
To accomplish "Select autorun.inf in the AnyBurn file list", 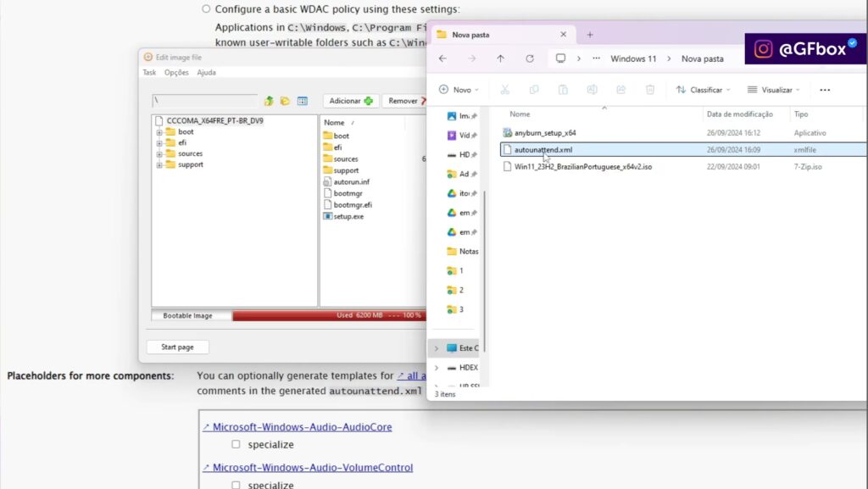I will 346,181.
